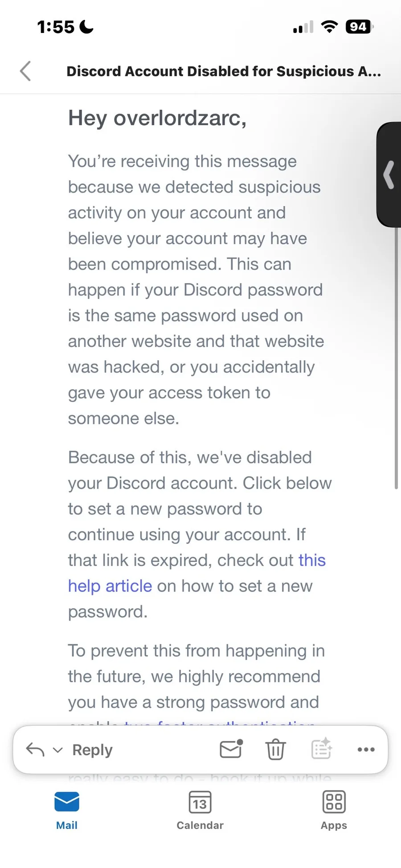This screenshot has width=401, height=868.
Task: Open more options three-dot menu
Action: [366, 749]
